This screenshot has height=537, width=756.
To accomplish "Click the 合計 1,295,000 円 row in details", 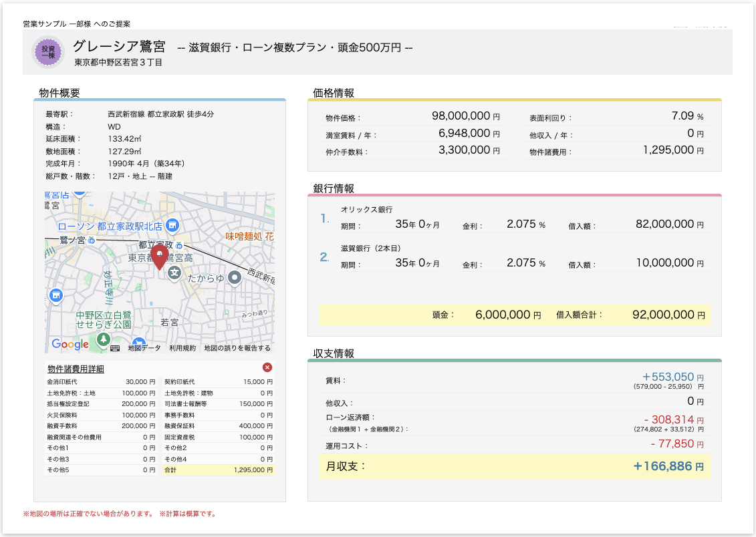I will point(219,470).
